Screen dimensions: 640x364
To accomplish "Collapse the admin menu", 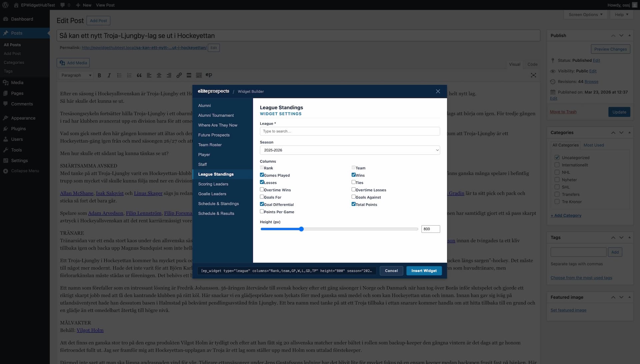I will tap(25, 171).
